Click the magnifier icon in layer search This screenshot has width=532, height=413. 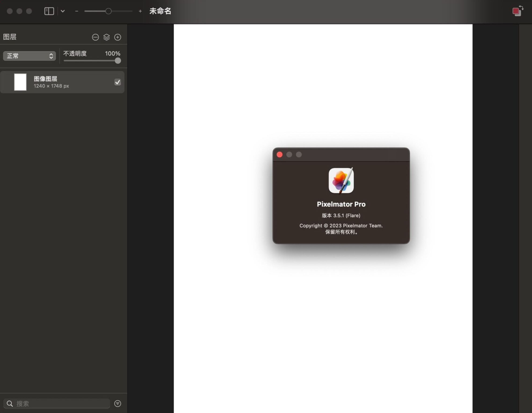[x=10, y=403]
